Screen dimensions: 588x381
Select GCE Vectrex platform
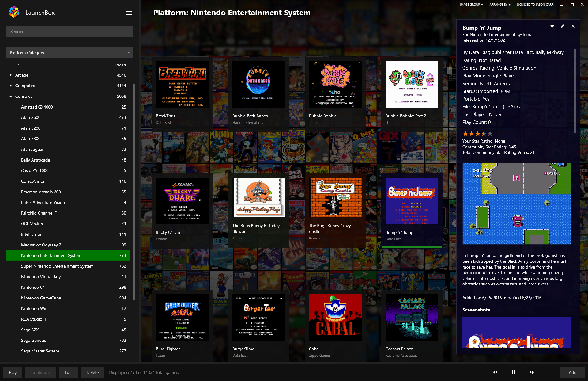(68, 223)
